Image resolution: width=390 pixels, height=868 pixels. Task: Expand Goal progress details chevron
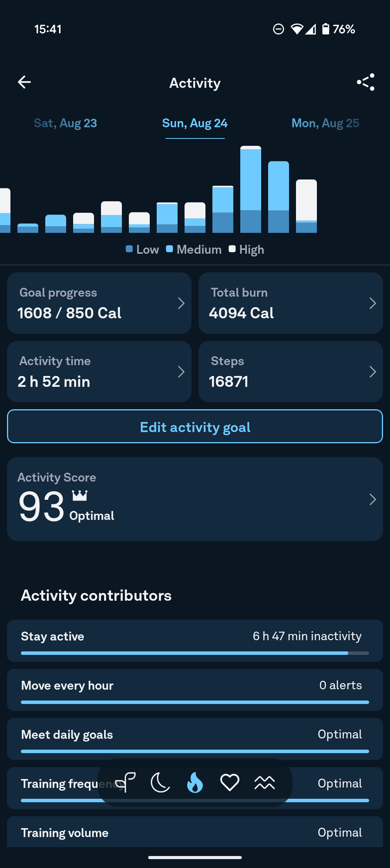pyautogui.click(x=181, y=303)
